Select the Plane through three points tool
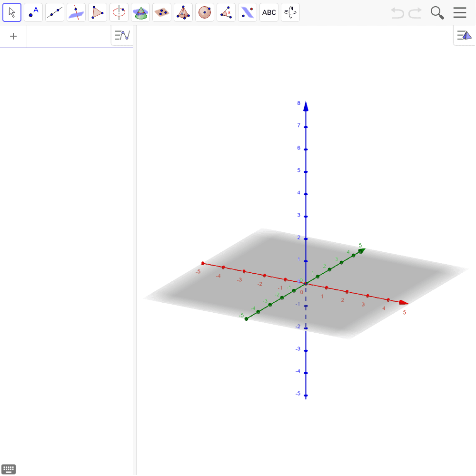The width and height of the screenshot is (476, 476). (162, 12)
